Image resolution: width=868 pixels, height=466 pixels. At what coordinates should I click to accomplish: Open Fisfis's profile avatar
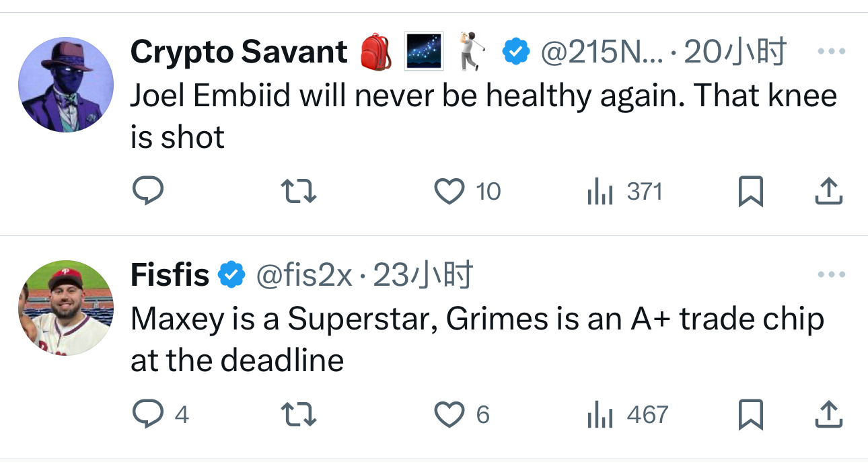[x=66, y=307]
